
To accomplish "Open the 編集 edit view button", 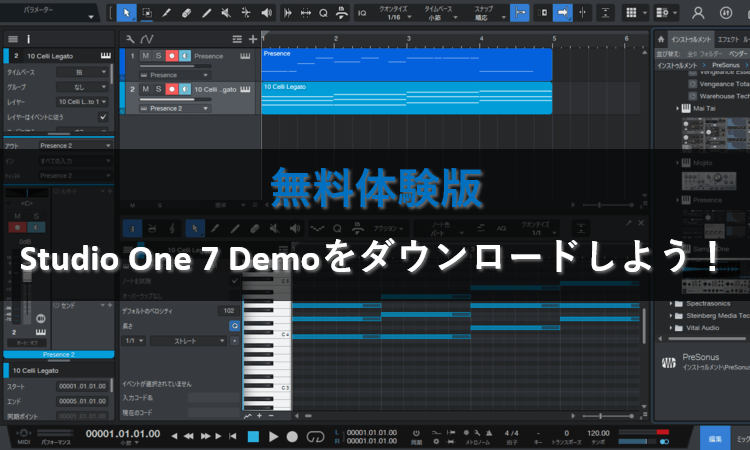I will 715,439.
